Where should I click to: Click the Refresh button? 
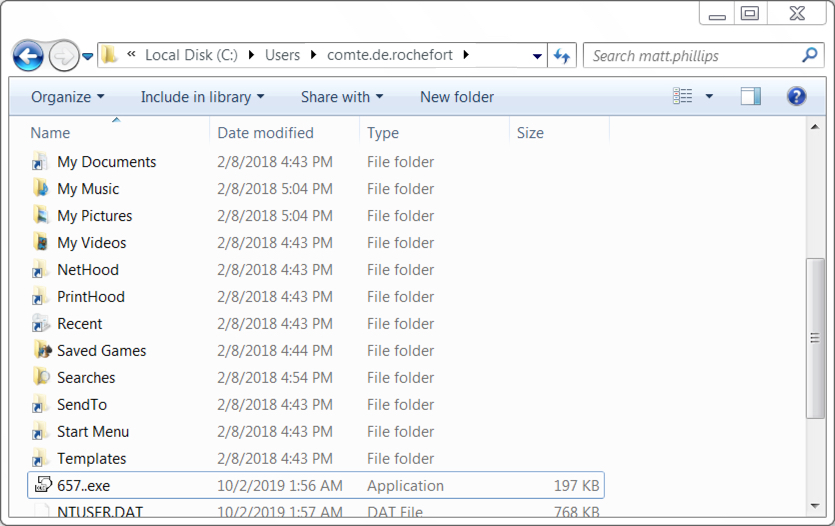[562, 55]
